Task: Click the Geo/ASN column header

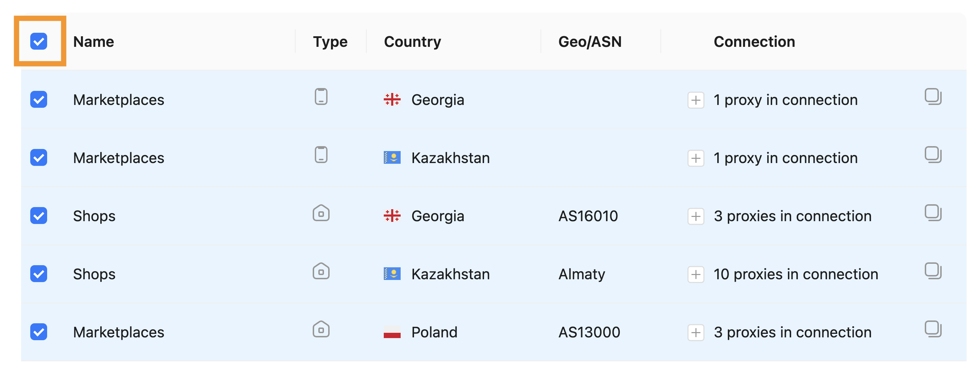Action: [x=590, y=42]
